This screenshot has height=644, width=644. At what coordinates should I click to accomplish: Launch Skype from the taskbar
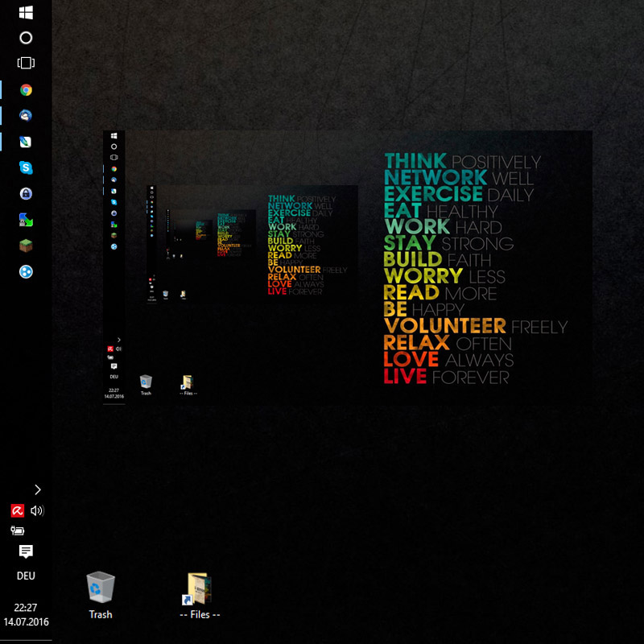(26, 167)
